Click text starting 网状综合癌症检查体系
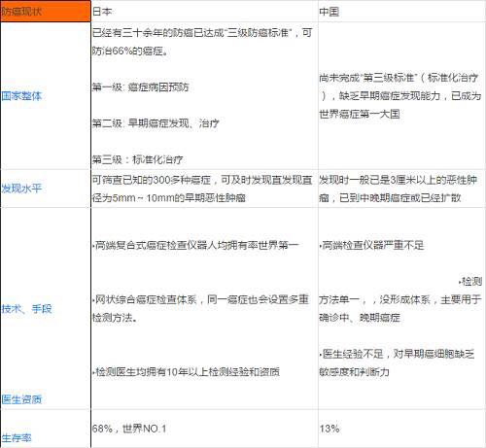 (200, 308)
